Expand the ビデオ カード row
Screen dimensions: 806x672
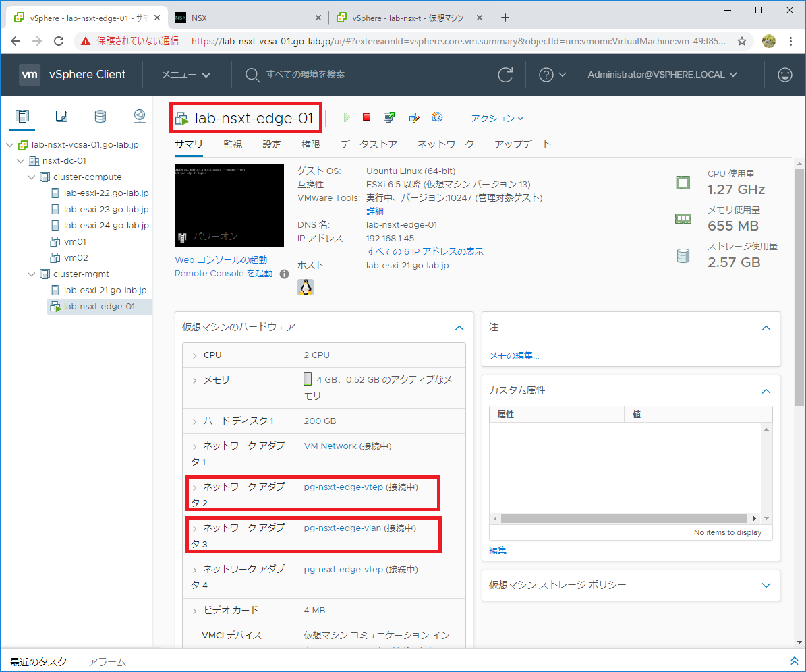(195, 611)
